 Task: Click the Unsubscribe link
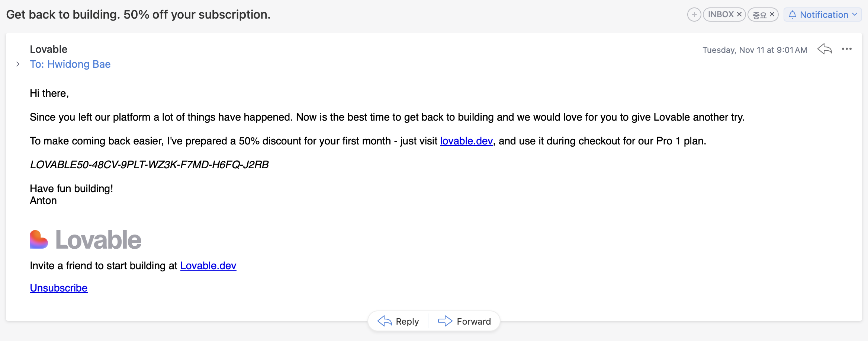pyautogui.click(x=59, y=288)
